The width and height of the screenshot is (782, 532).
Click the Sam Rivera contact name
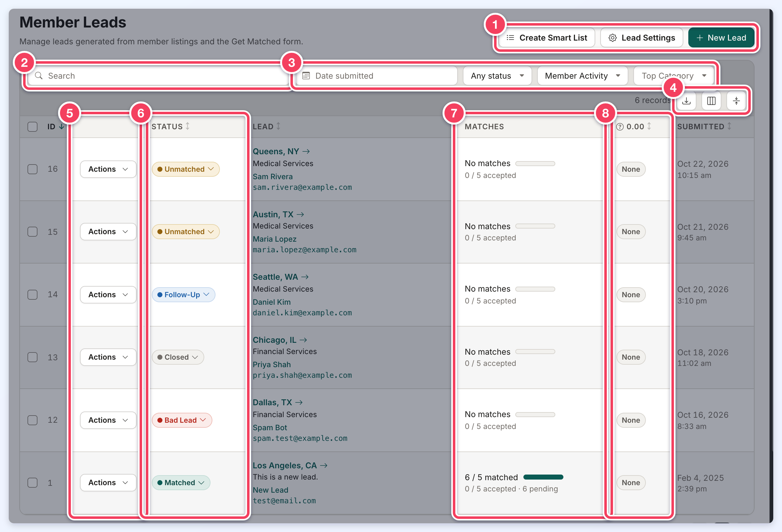(x=273, y=176)
